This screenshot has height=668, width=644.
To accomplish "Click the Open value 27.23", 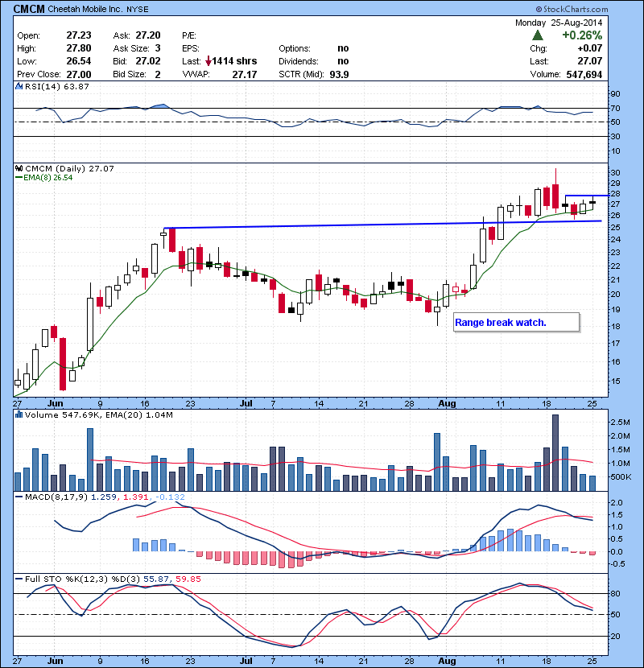I will point(79,35).
